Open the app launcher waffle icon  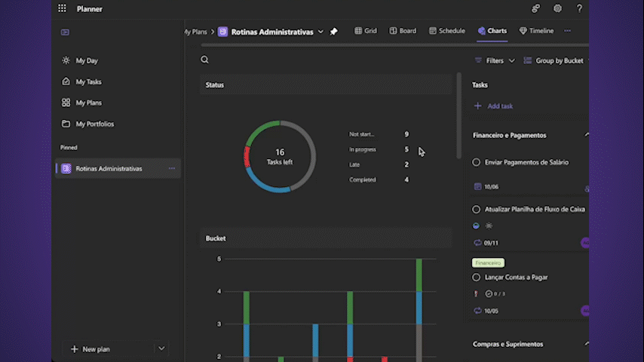(62, 9)
